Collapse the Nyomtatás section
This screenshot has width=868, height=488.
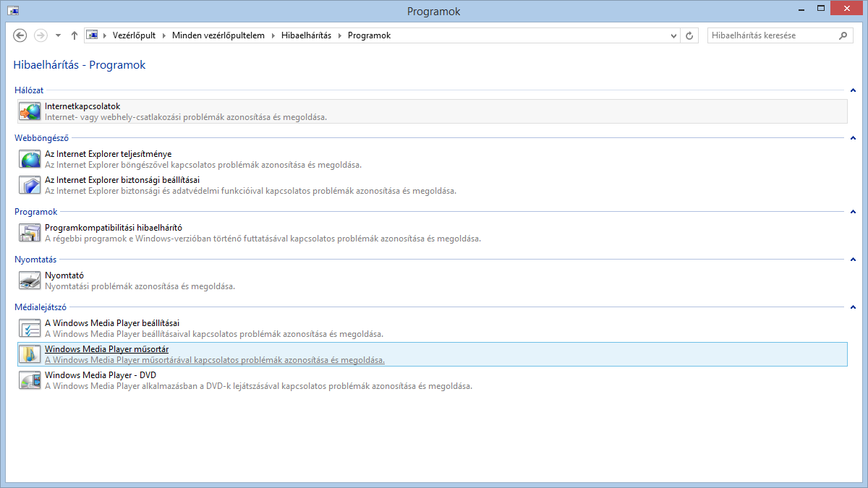(854, 260)
